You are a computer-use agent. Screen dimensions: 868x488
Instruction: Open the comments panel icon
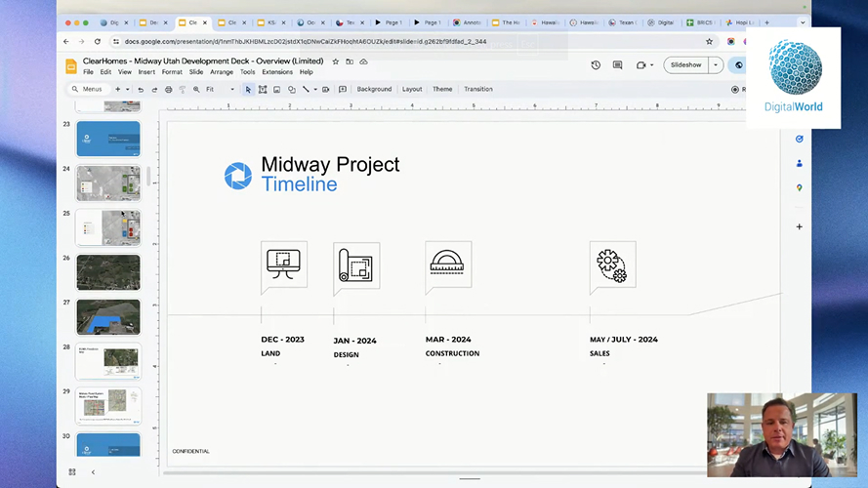click(x=618, y=65)
